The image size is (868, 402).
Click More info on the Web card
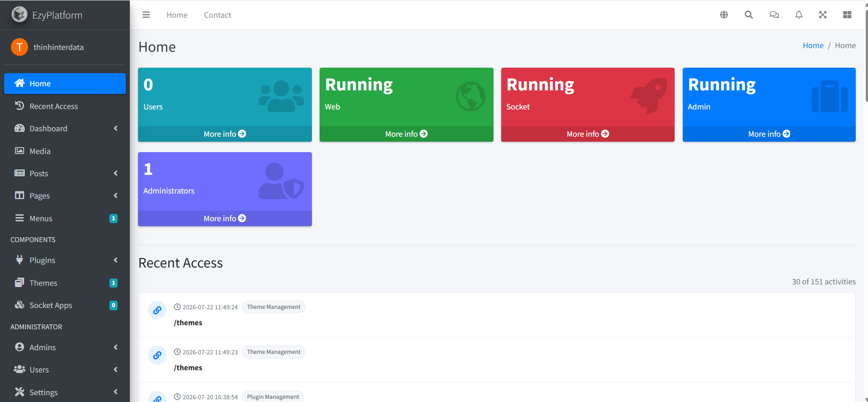pyautogui.click(x=406, y=134)
